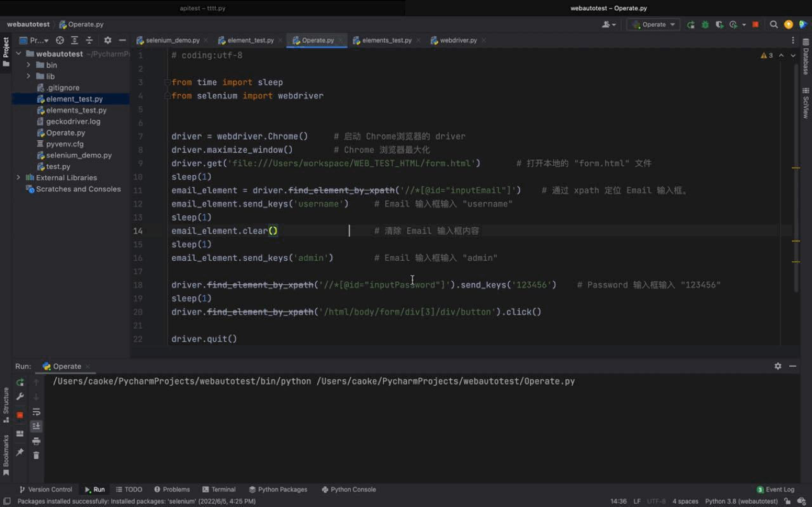This screenshot has width=812, height=507.
Task: Toggle the Project tool window sidebar button
Action: [x=6, y=52]
